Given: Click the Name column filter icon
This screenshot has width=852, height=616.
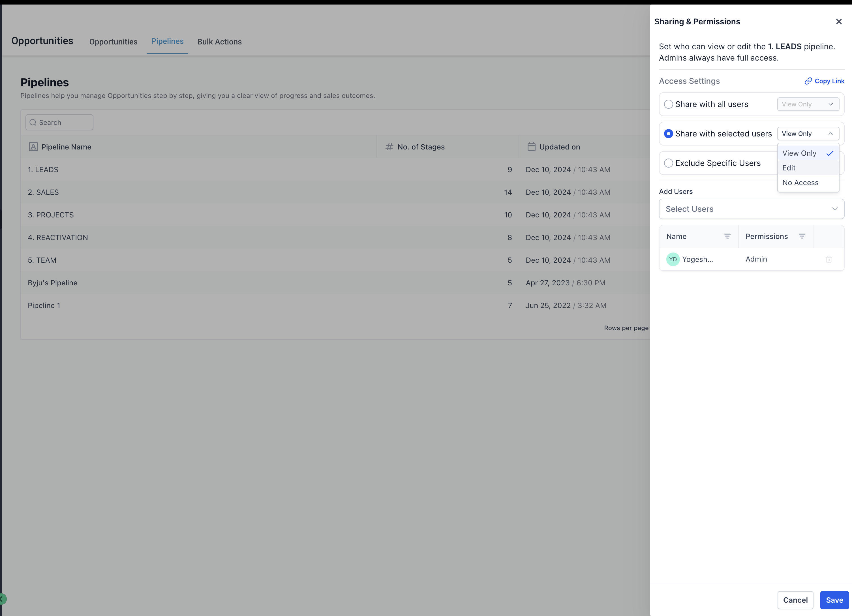Looking at the screenshot, I should click(727, 236).
